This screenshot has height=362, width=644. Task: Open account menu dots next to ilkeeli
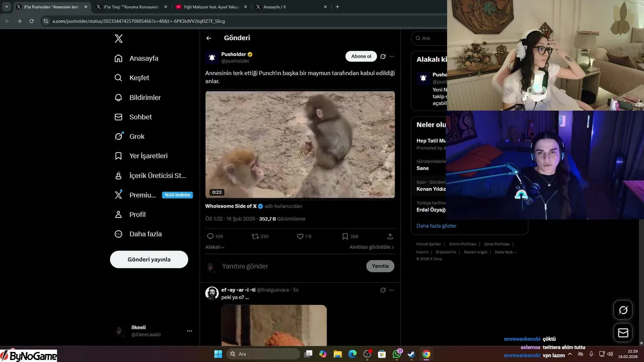(x=190, y=331)
